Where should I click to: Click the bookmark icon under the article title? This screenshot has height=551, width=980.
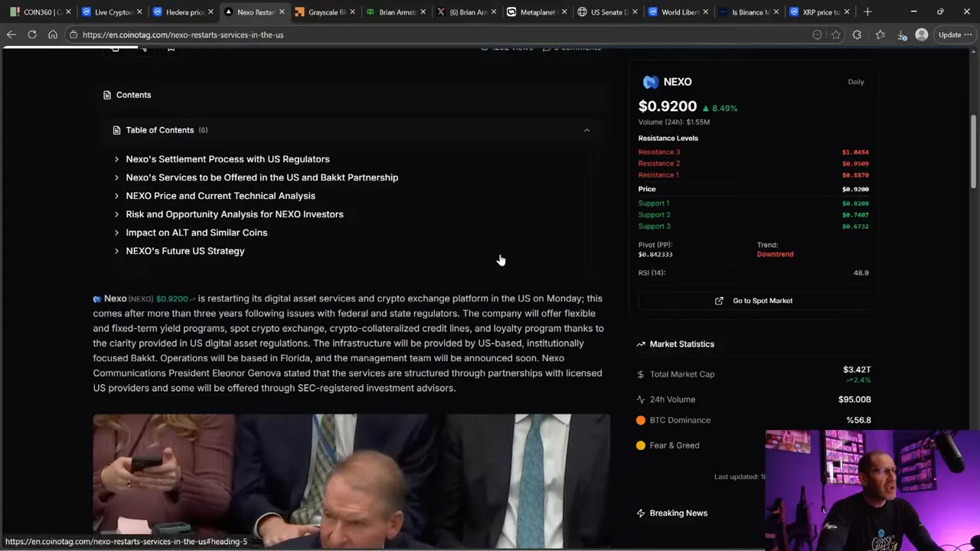click(171, 49)
